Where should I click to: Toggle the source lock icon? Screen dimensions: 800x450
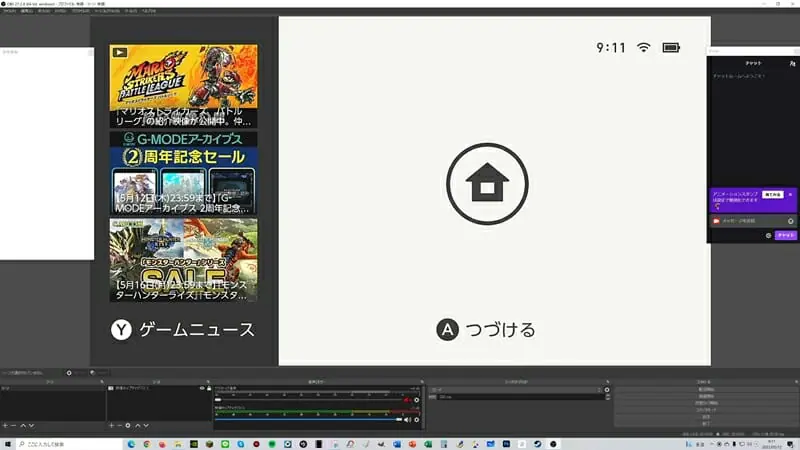coord(210,388)
